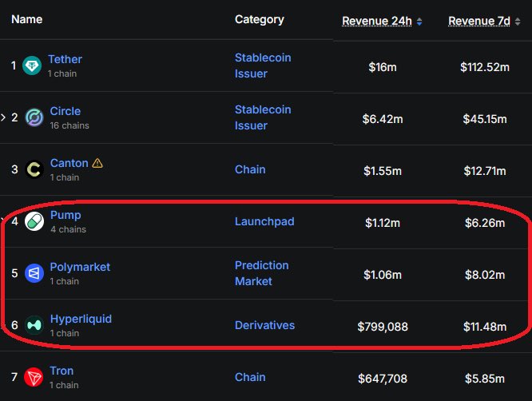Open the Hyperliquid protocol link

coord(81,319)
